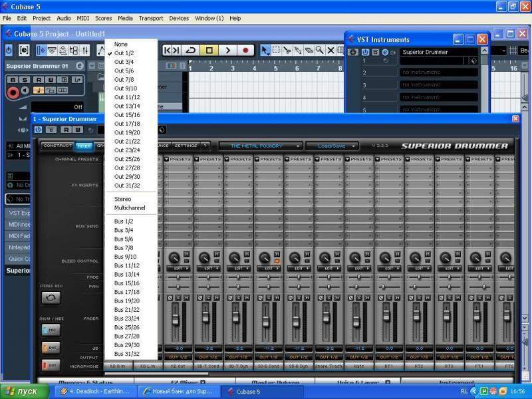This screenshot has height=399, width=532.
Task: Toggle the Cycle loop button
Action: click(x=191, y=50)
